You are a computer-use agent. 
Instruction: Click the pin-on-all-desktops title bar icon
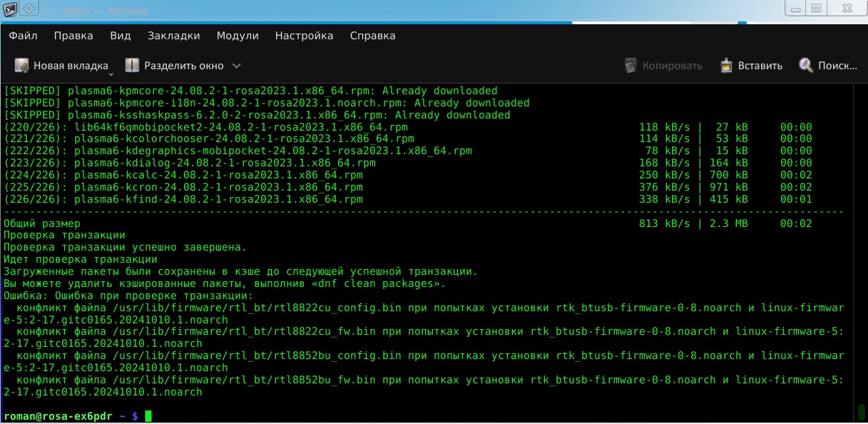(30, 9)
